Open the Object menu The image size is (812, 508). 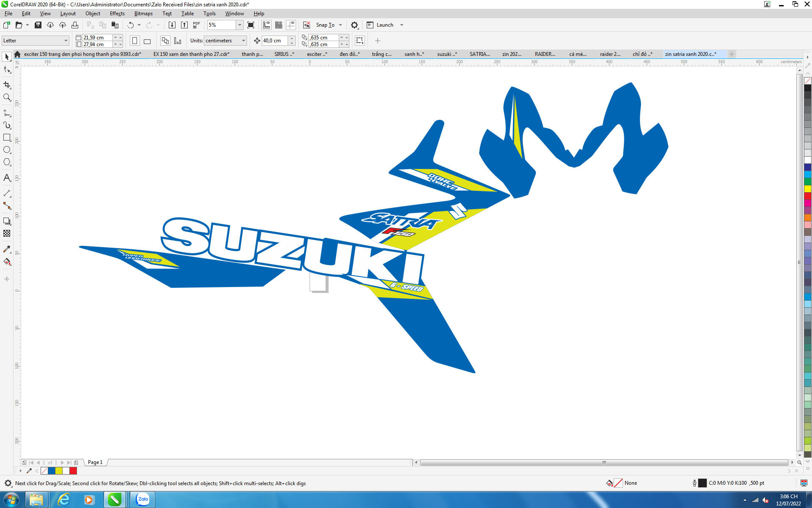(x=93, y=14)
